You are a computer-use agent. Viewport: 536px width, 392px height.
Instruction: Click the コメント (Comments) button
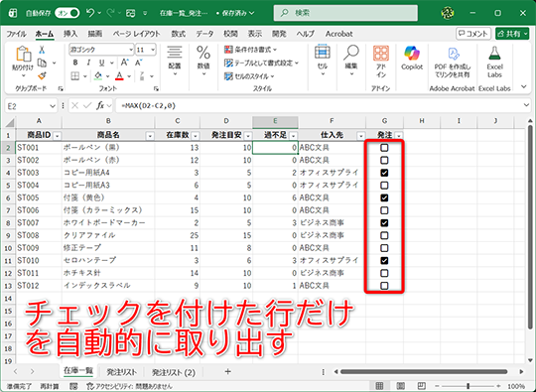click(473, 34)
